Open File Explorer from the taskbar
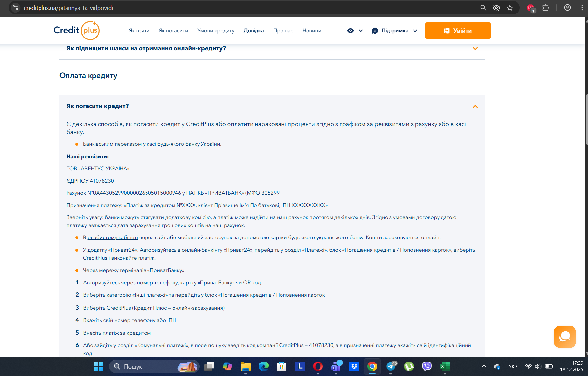Image resolution: width=588 pixels, height=376 pixels. tap(246, 366)
